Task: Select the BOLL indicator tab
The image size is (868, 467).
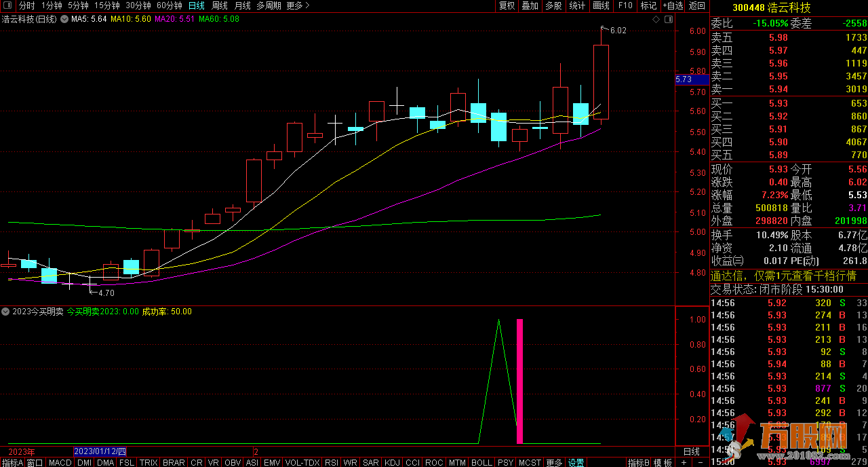Action: point(481,462)
